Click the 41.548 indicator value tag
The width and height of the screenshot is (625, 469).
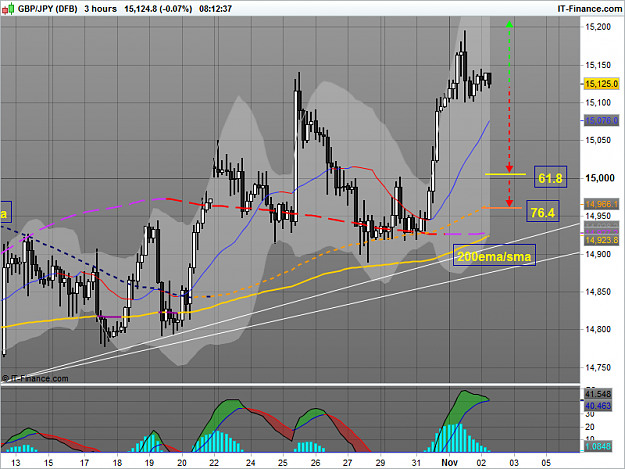pyautogui.click(x=598, y=394)
